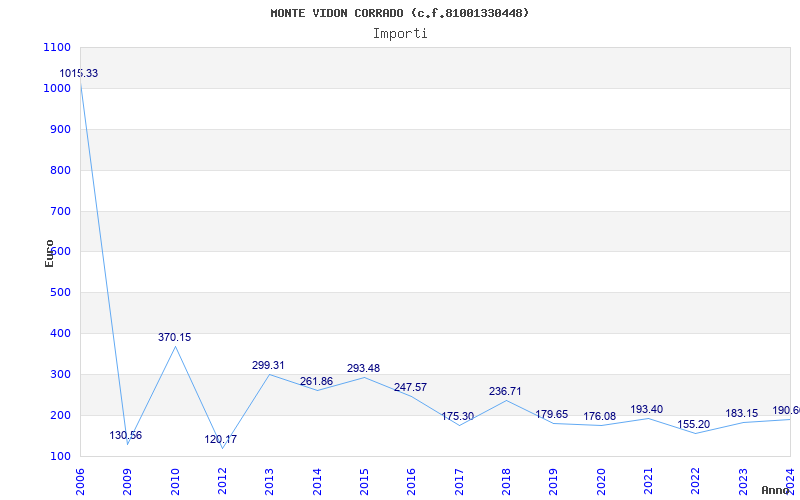
Task: Click the Importi subtitle
Action: click(400, 33)
